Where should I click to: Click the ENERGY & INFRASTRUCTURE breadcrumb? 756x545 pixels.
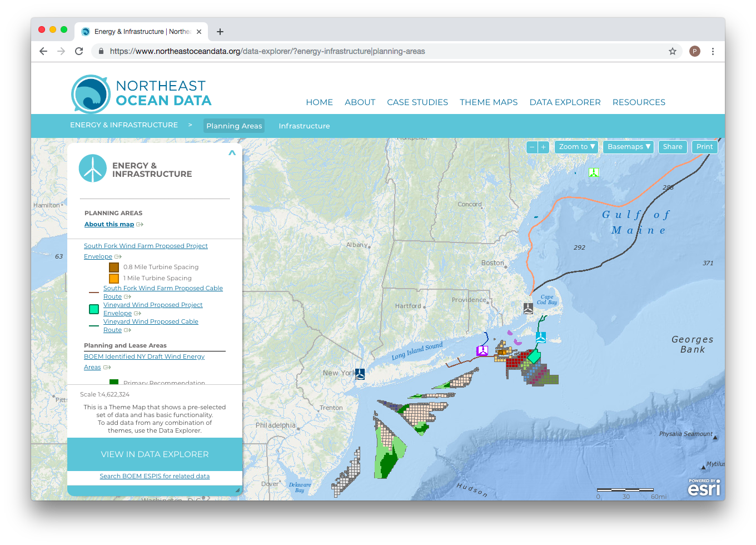click(x=124, y=125)
